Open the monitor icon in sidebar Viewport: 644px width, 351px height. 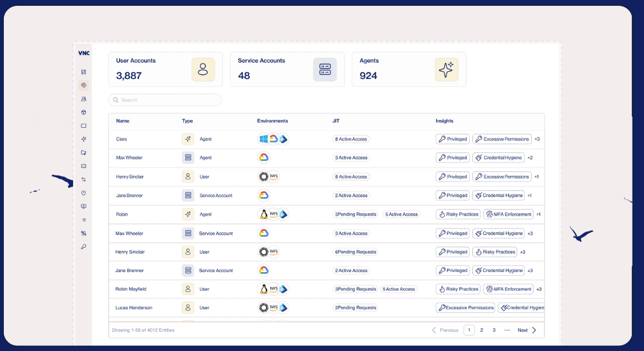(x=84, y=207)
